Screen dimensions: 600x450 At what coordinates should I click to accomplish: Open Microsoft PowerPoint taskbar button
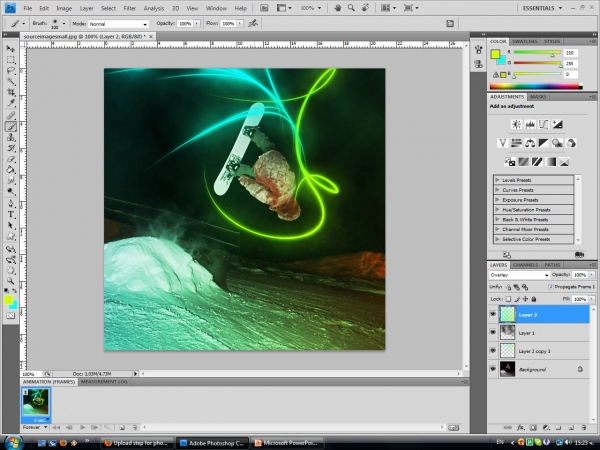(287, 443)
